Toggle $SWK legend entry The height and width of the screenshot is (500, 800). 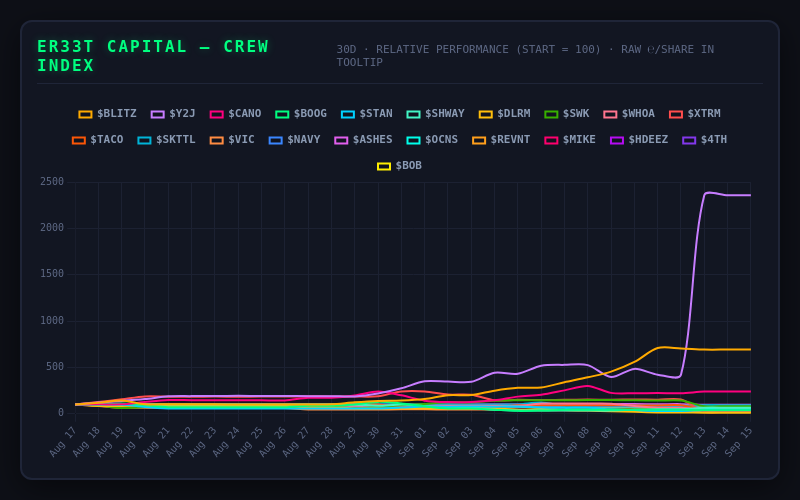[566, 114]
